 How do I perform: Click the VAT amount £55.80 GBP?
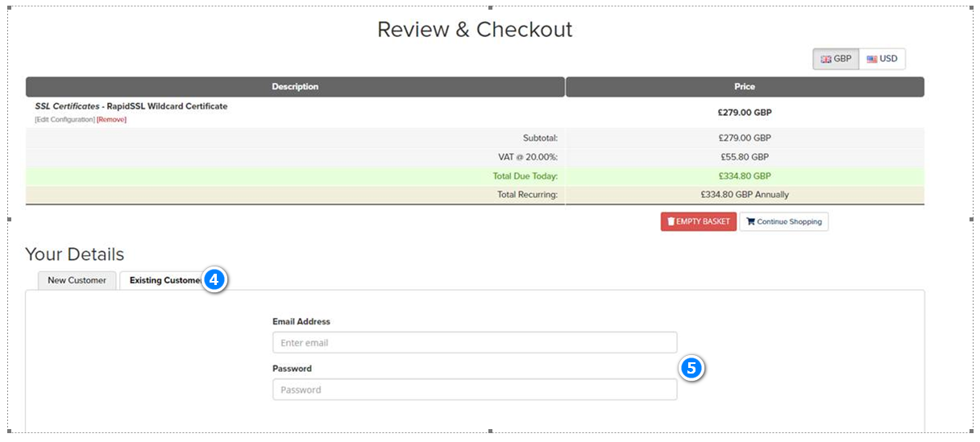tap(744, 157)
